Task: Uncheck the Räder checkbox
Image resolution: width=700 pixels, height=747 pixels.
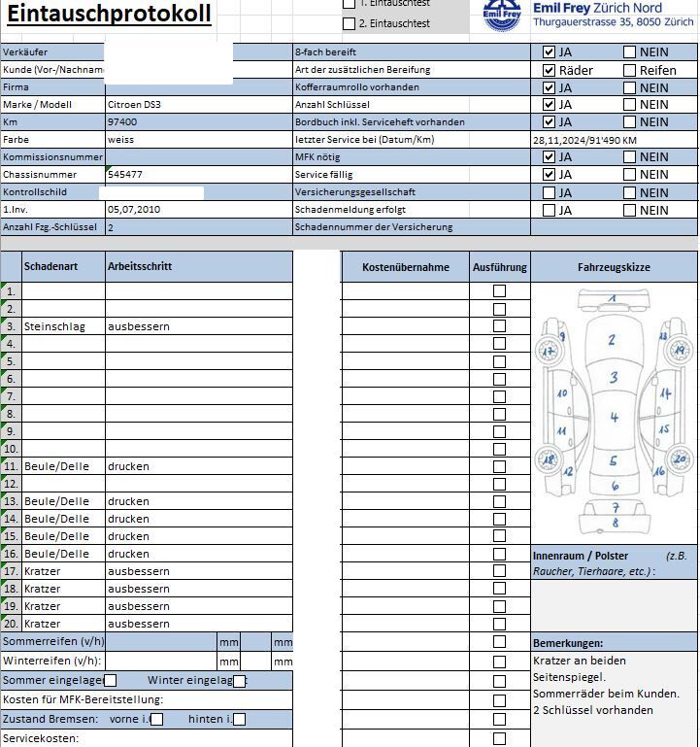Action: (x=550, y=70)
